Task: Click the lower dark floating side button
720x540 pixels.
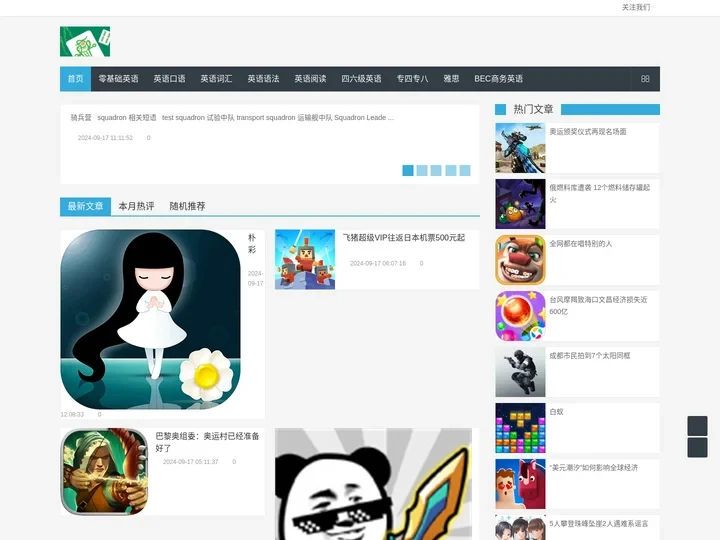Action: [x=697, y=447]
